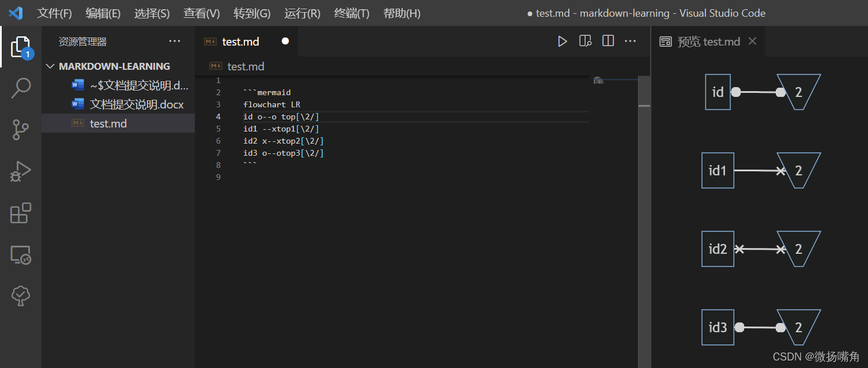Open the Remote Explorer view
This screenshot has height=368, width=868.
pyautogui.click(x=21, y=254)
